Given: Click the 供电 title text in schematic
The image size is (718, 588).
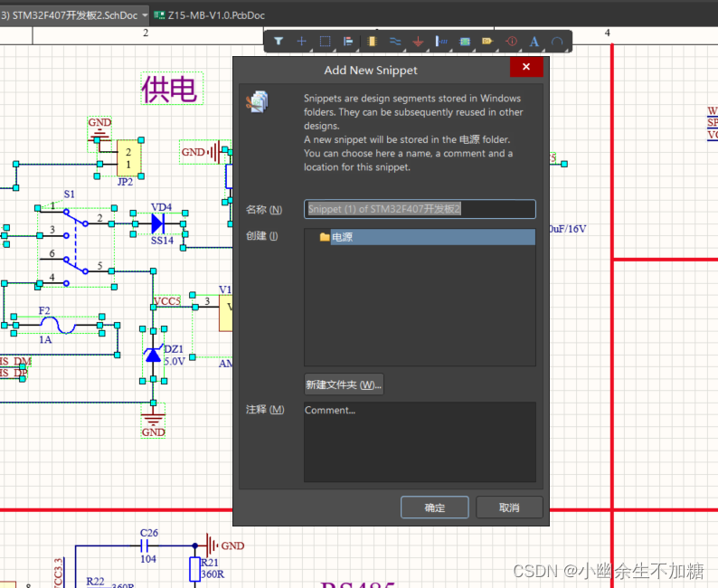Looking at the screenshot, I should (x=170, y=89).
